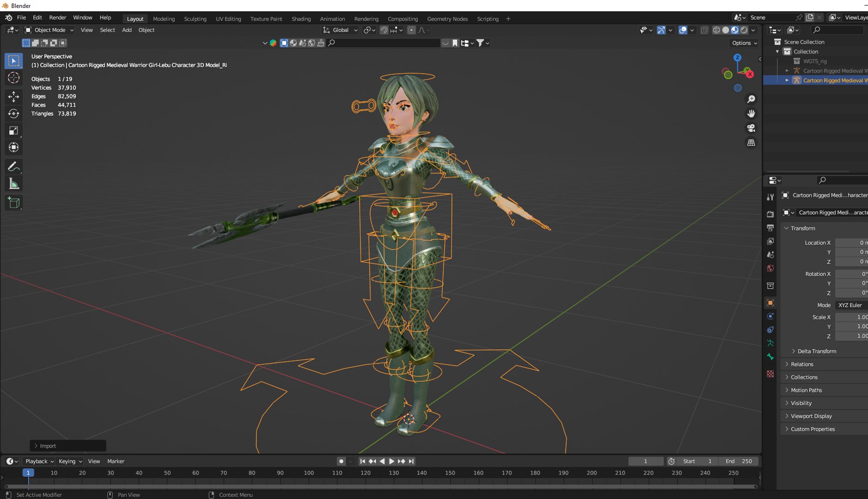Activate the Rotate tool

click(x=13, y=113)
